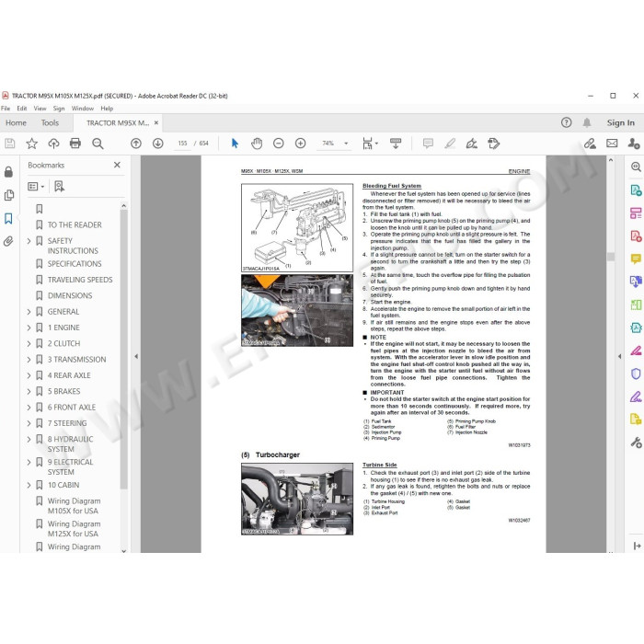
Task: Collapse the left navigation pane arrow
Action: point(136,357)
